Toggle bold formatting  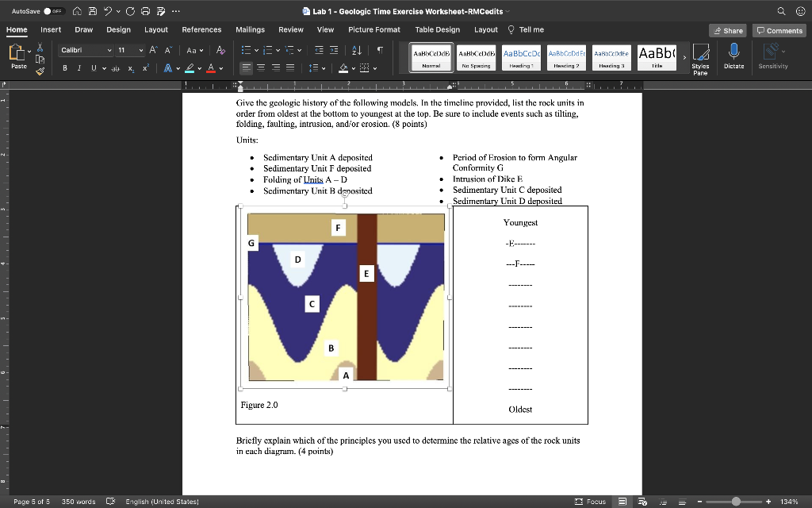tap(65, 68)
